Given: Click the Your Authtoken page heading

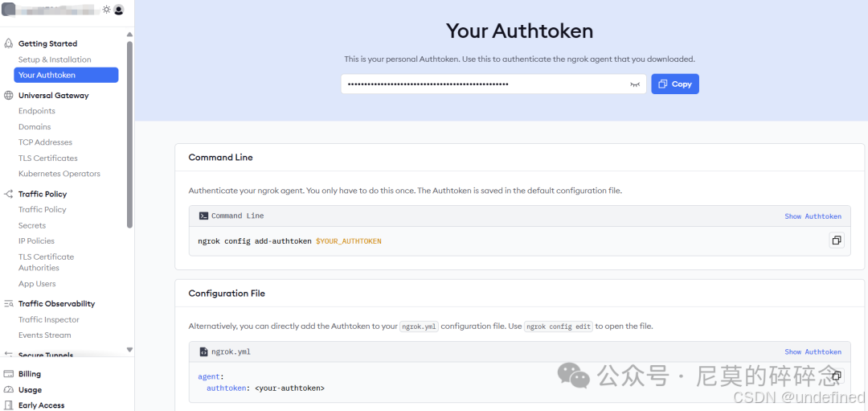Looking at the screenshot, I should (519, 31).
